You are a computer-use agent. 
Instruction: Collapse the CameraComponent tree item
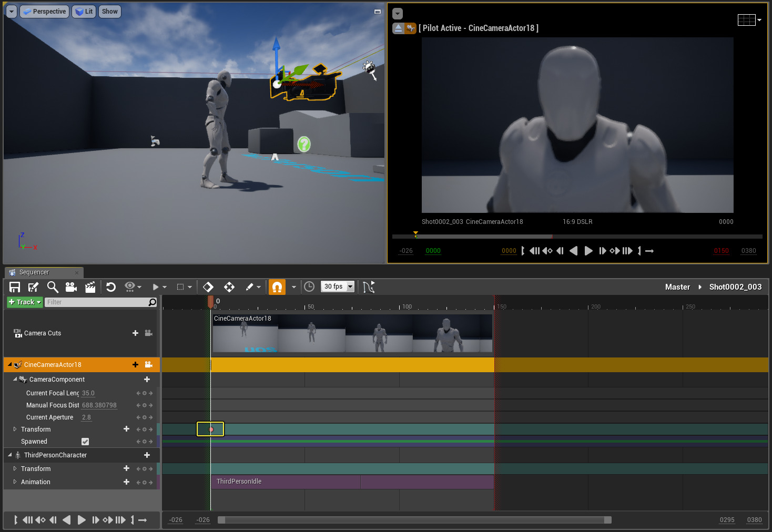15,379
